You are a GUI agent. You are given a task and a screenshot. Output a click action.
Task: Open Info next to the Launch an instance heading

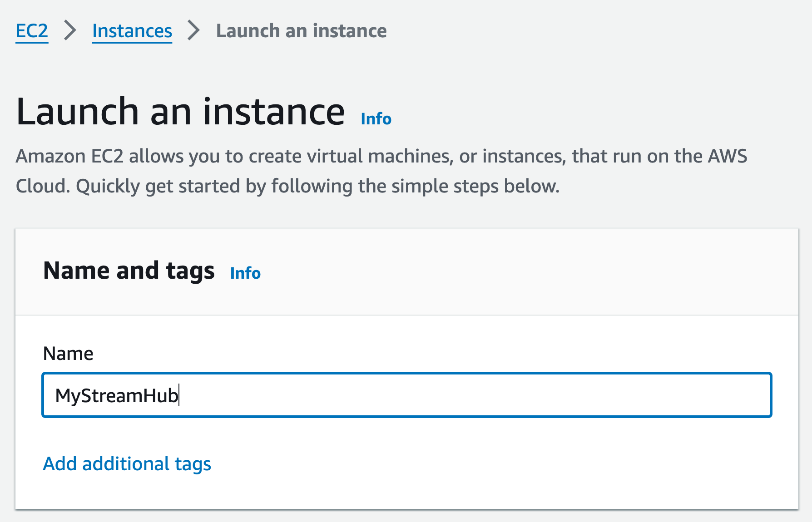click(x=376, y=119)
